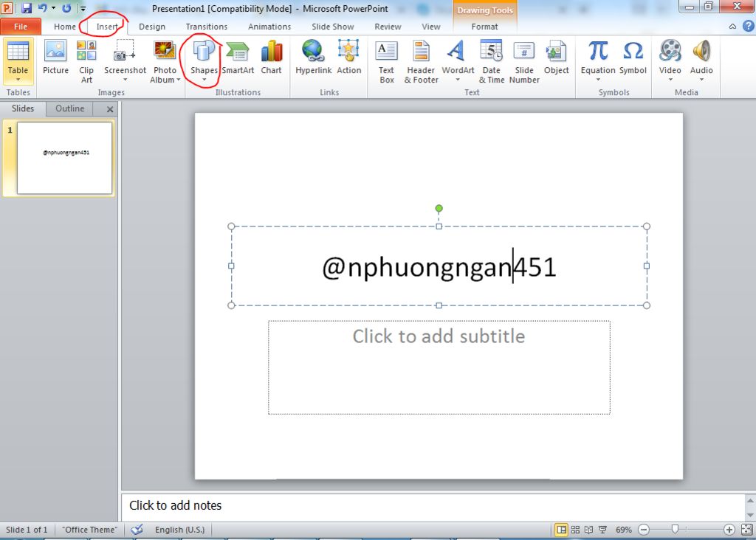This screenshot has width=756, height=540.
Task: Select the Slides pane tab
Action: click(23, 108)
